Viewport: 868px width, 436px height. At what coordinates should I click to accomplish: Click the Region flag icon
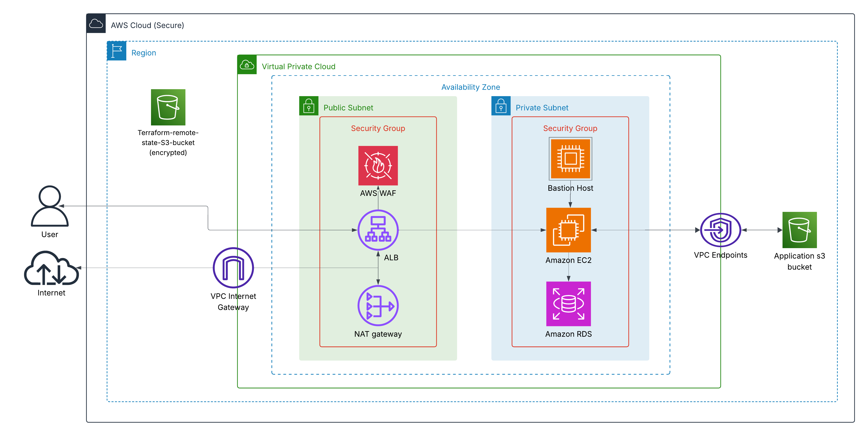[117, 51]
